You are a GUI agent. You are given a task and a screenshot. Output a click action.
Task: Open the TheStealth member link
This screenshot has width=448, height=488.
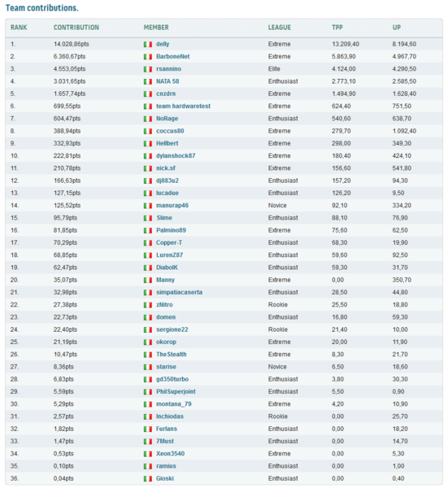tap(172, 354)
